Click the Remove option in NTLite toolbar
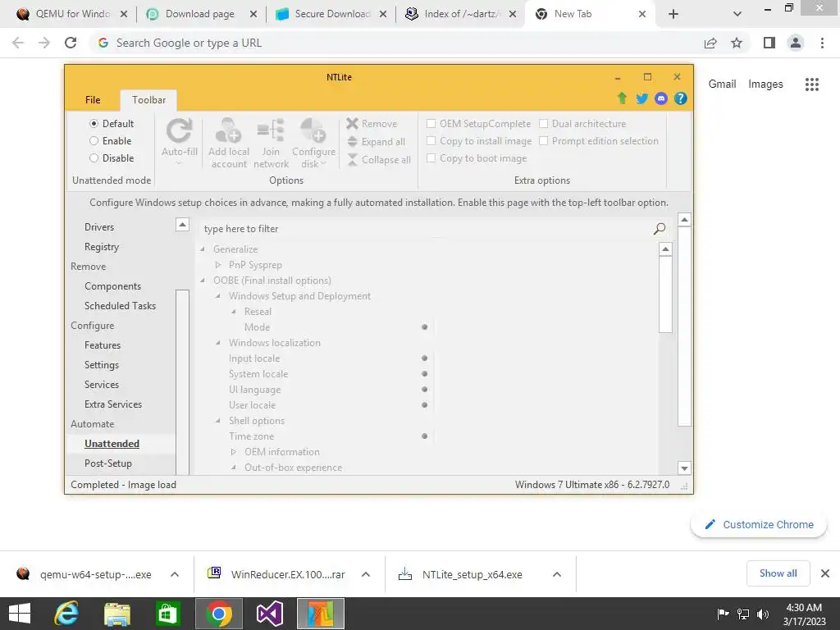 coord(372,124)
